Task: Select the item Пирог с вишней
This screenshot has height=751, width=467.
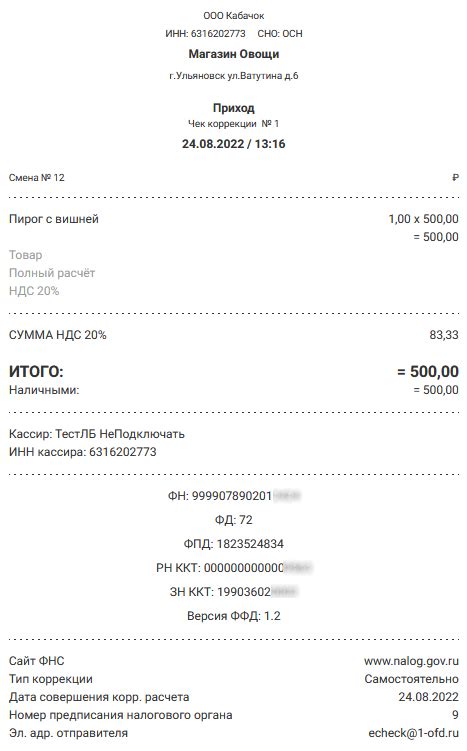Action: click(54, 219)
